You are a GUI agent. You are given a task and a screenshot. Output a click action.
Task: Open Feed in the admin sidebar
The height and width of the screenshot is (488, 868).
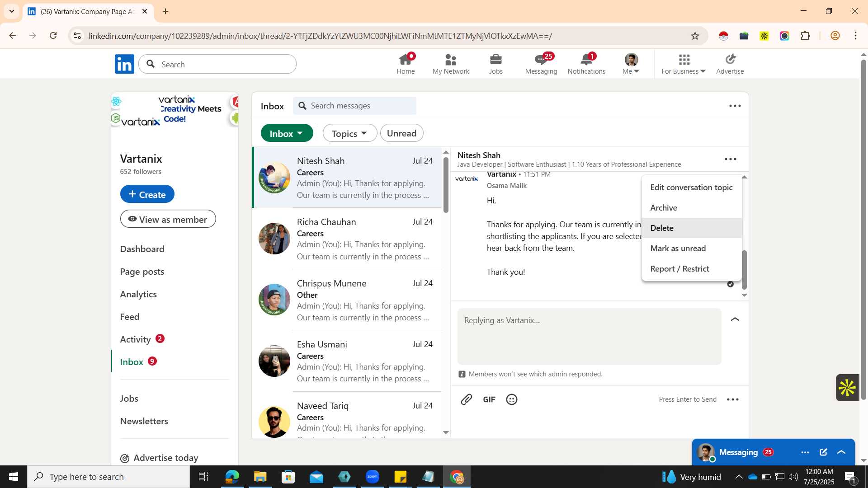click(x=130, y=317)
